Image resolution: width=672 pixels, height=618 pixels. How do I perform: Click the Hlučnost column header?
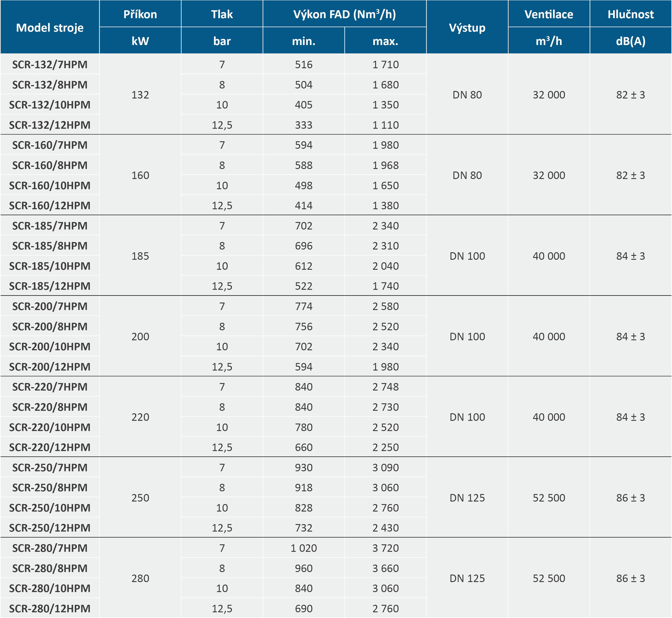(x=631, y=14)
